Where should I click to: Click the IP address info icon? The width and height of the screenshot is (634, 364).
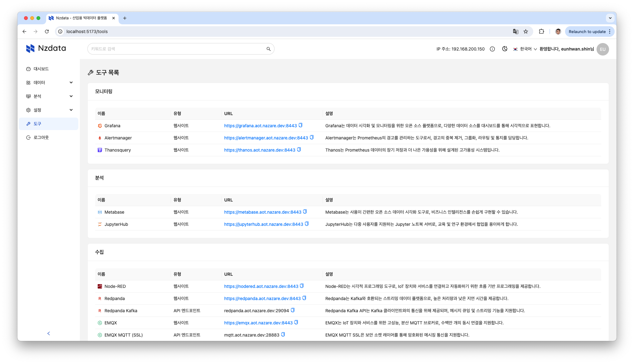pyautogui.click(x=492, y=49)
